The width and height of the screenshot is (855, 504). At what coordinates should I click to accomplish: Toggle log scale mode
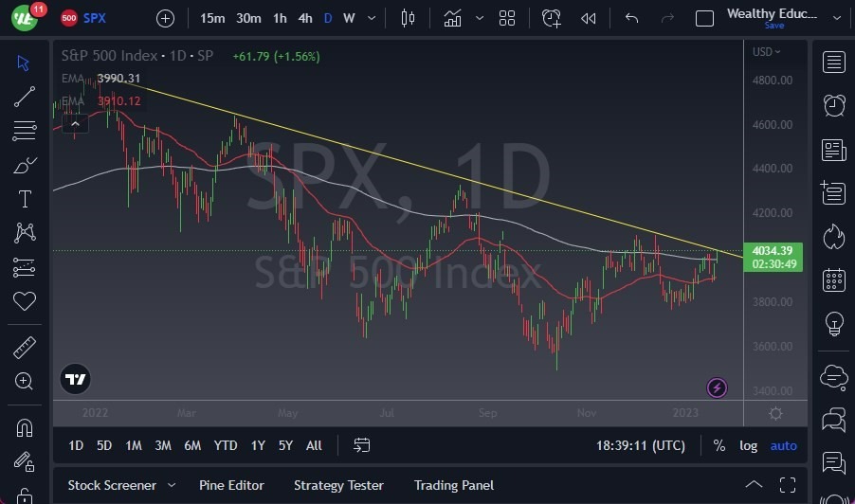pos(748,445)
